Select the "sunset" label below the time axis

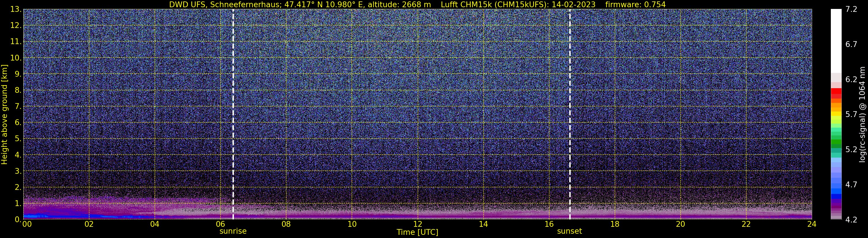click(570, 231)
